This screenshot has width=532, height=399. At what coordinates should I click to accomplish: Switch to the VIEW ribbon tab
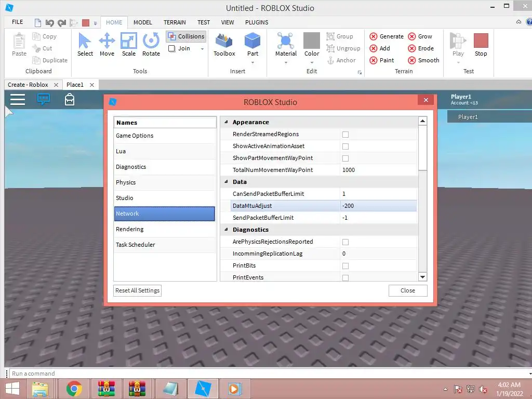[x=228, y=22]
